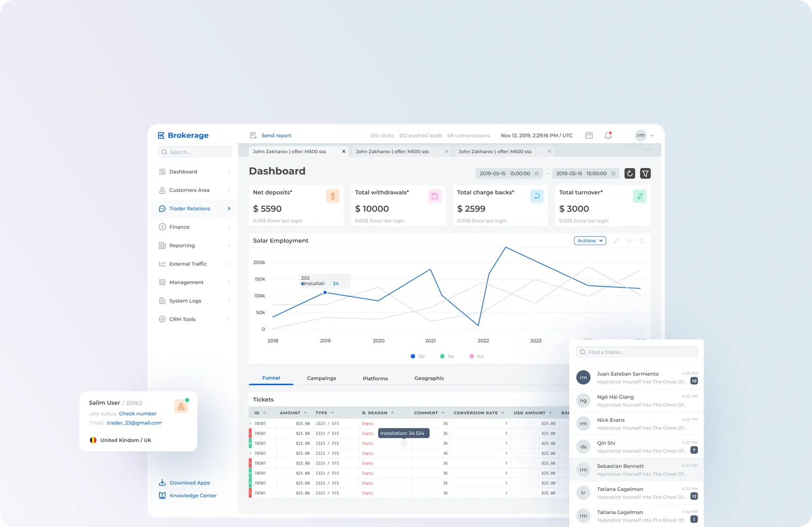
Task: Click the chart settings lines icon
Action: pyautogui.click(x=629, y=241)
